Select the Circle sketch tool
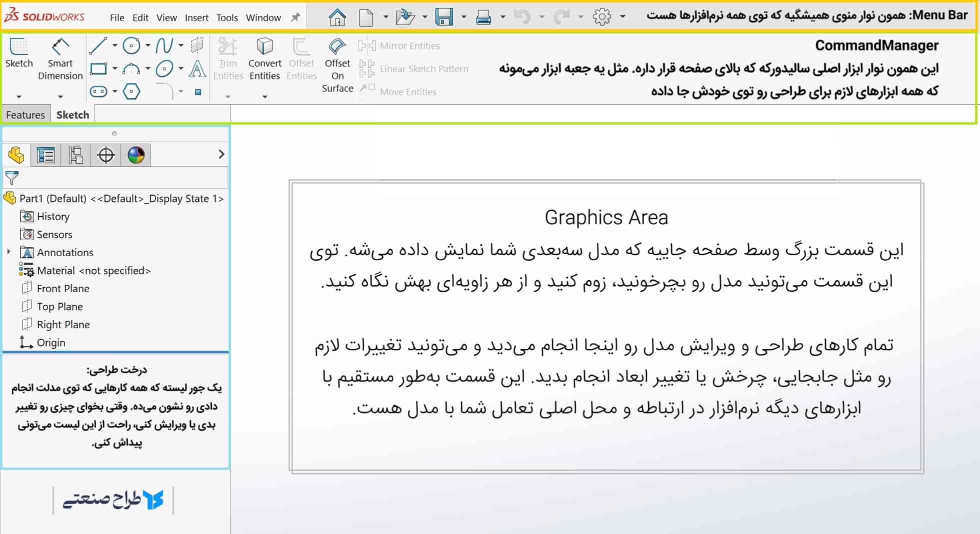This screenshot has width=980, height=534. (131, 46)
